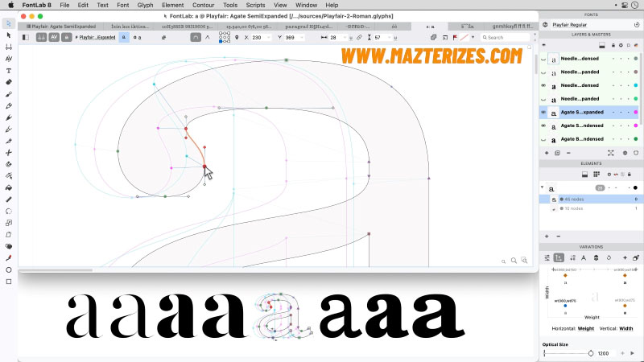Select the Eraser tool in left toolbar
Viewport: 644px width, 362px height.
click(9, 82)
